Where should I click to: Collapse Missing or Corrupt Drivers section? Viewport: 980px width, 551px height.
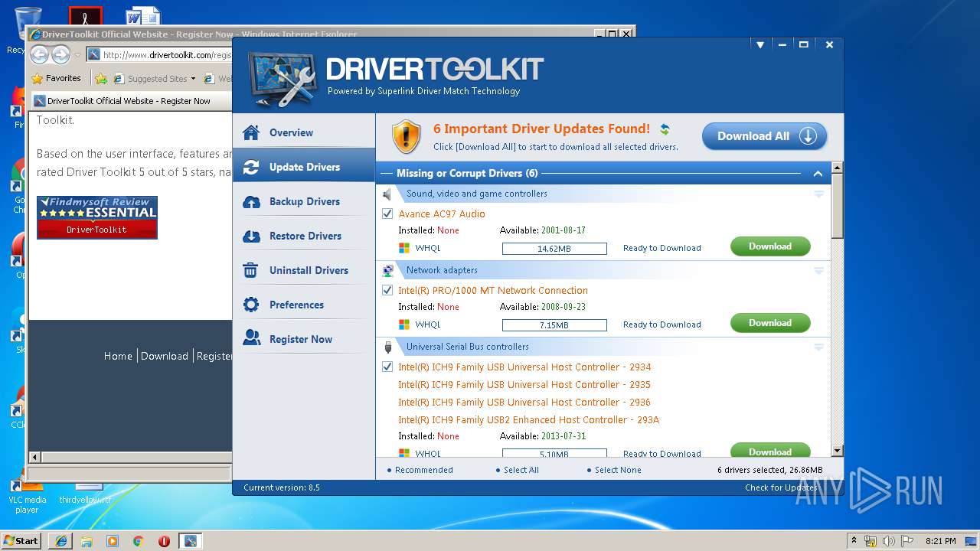[818, 174]
